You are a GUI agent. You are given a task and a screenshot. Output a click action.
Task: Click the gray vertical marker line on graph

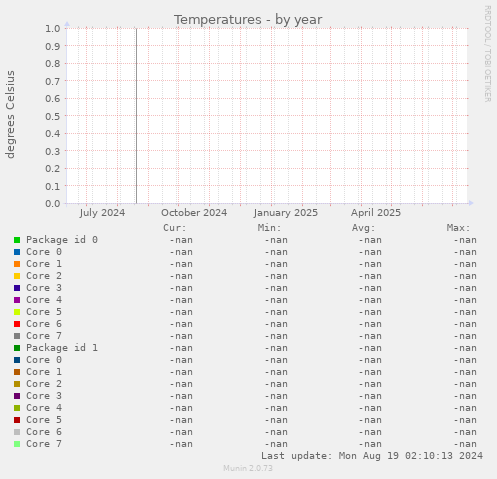point(136,116)
